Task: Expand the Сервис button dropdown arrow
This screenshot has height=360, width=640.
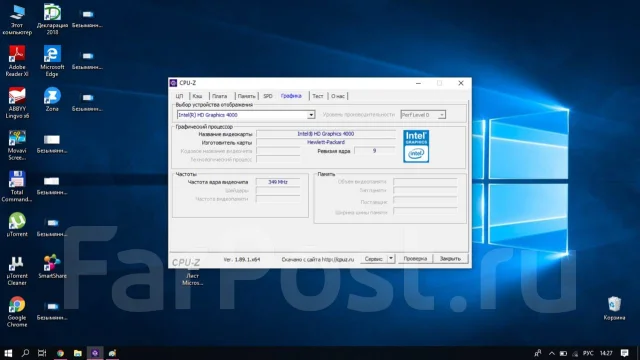Action: pos(391,259)
